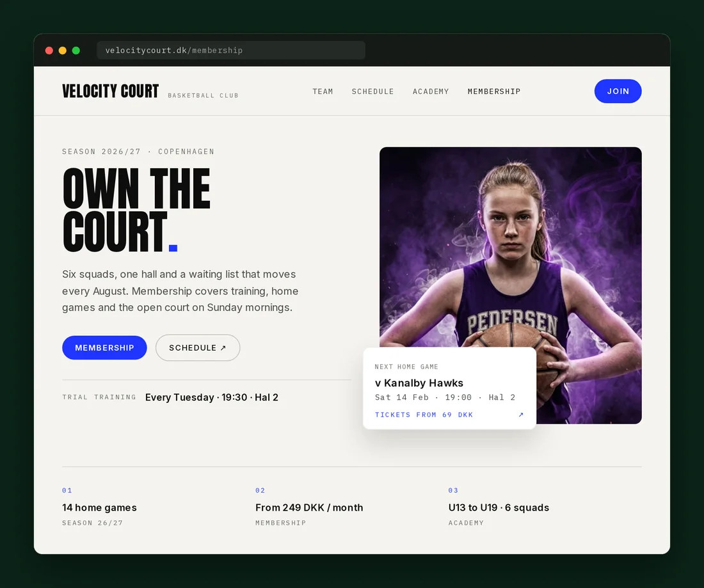Click the green maximize window dot
Image resolution: width=704 pixels, height=588 pixels.
[x=76, y=51]
